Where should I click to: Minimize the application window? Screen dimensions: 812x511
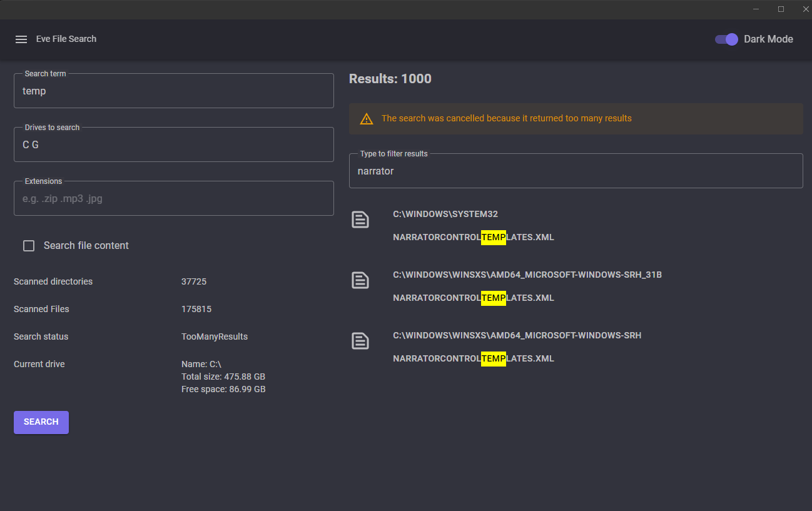[x=756, y=9]
